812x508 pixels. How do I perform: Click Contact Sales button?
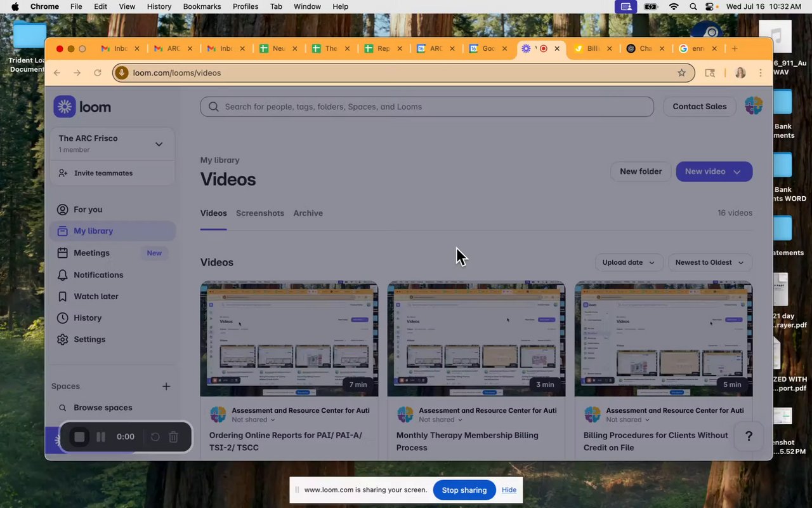tap(700, 107)
